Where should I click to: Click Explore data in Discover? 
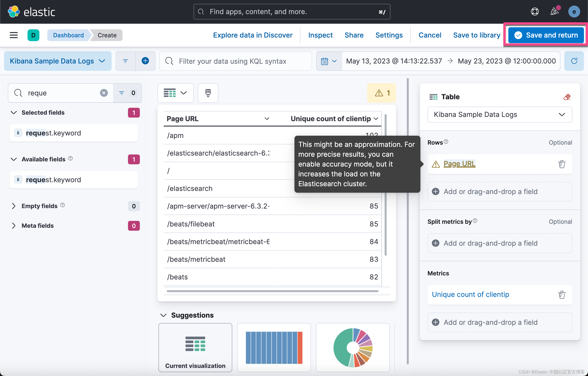(x=253, y=35)
